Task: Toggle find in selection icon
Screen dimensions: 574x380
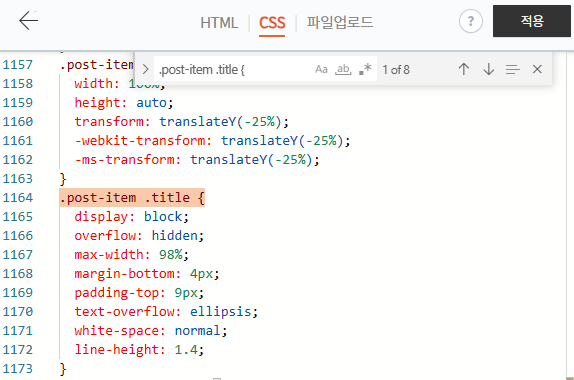Action: coord(512,69)
